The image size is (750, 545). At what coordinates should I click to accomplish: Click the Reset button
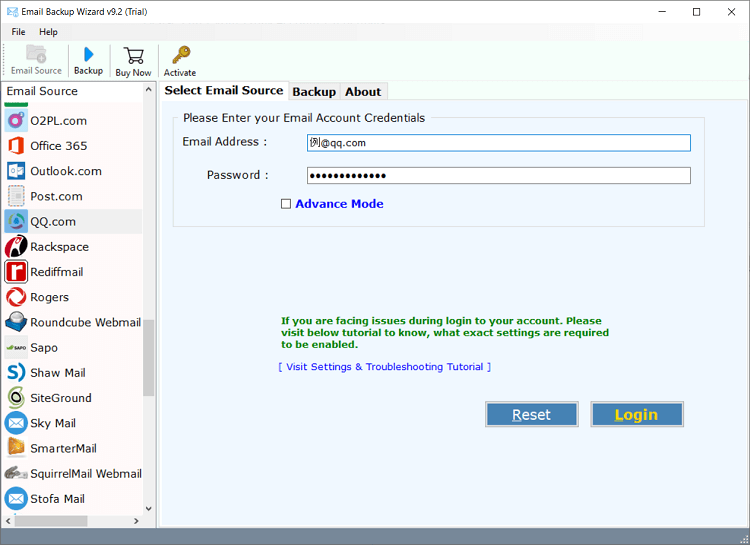pos(531,414)
